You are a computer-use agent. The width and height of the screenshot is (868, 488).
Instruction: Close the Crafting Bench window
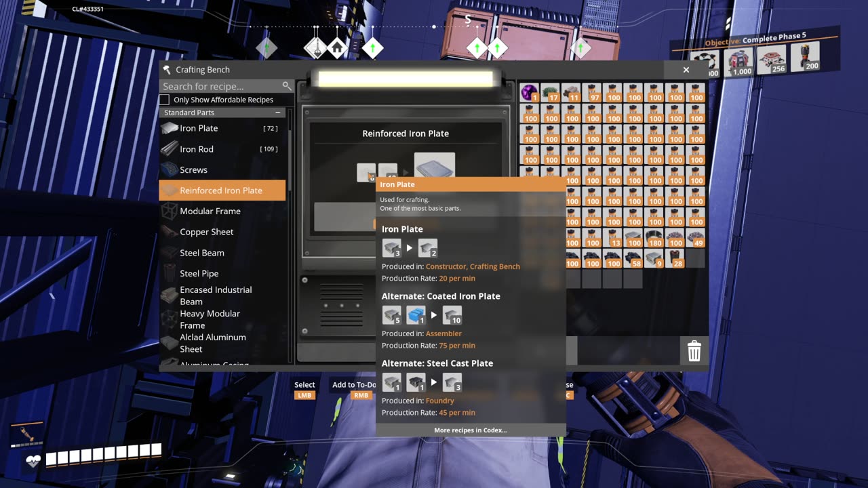(686, 70)
